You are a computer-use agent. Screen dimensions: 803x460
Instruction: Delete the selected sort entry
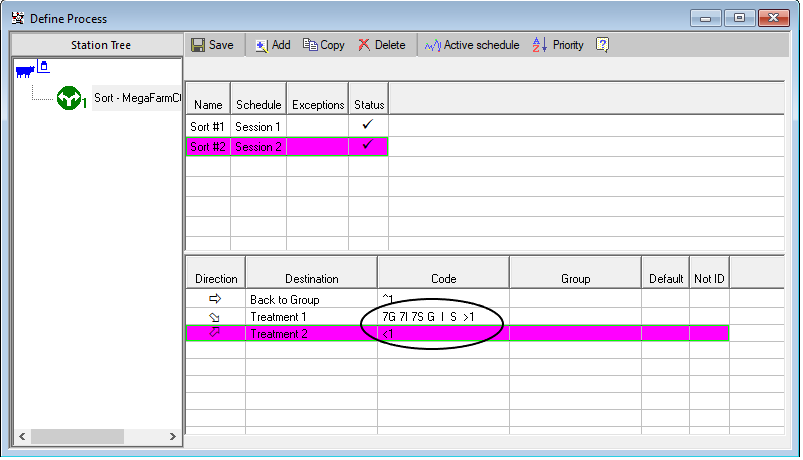(x=382, y=45)
